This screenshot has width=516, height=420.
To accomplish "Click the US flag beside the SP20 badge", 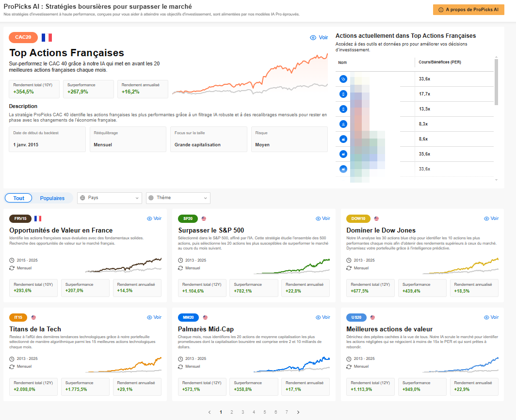I will click(x=204, y=218).
